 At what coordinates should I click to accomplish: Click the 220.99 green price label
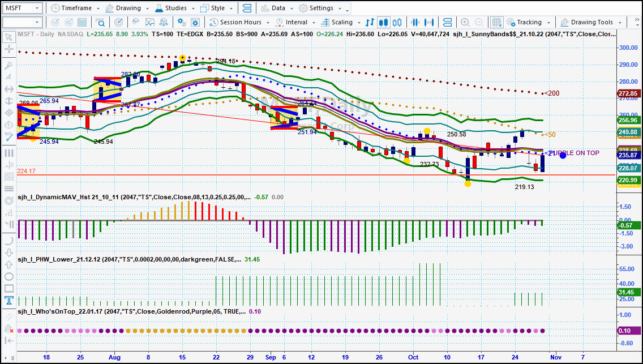627,179
